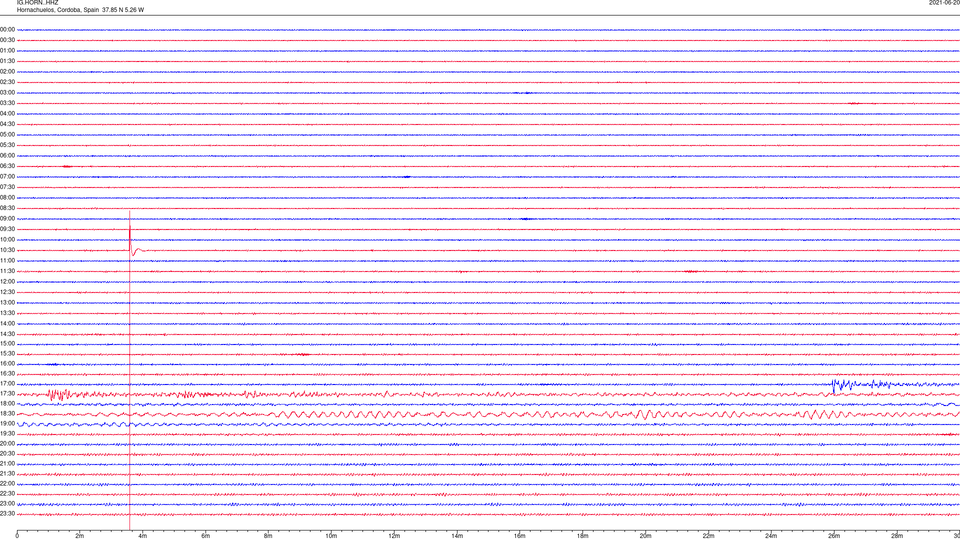Click the red burst at start of 17:30 trace

click(x=58, y=395)
